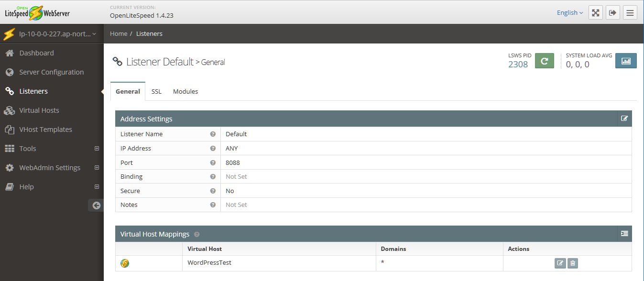Click the LSWS PID value 2308
The width and height of the screenshot is (644, 281).
point(518,64)
